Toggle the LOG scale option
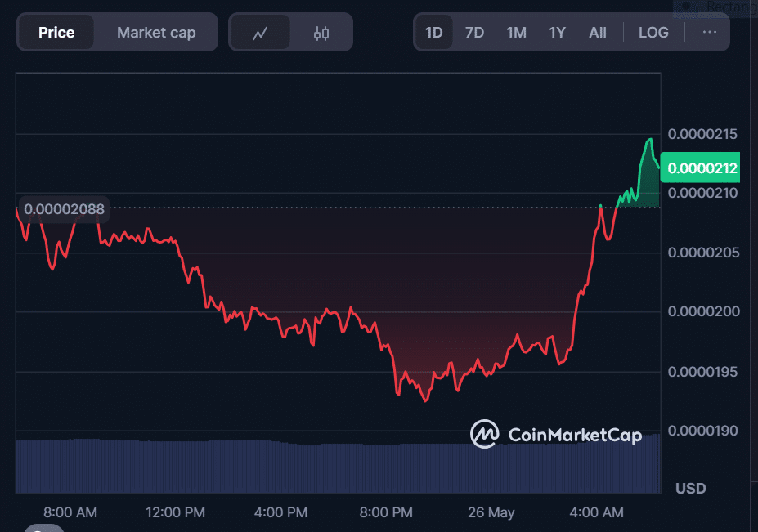This screenshot has width=758, height=532. tap(653, 33)
